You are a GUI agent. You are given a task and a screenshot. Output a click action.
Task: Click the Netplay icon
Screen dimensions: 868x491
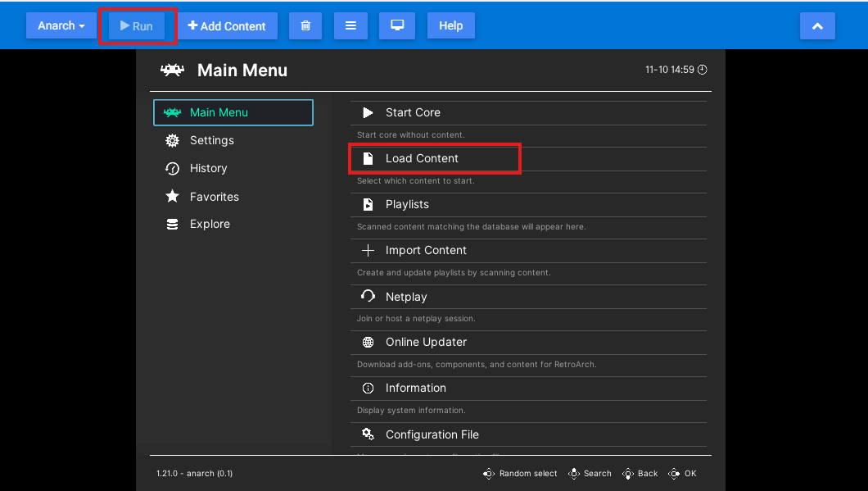pos(368,296)
